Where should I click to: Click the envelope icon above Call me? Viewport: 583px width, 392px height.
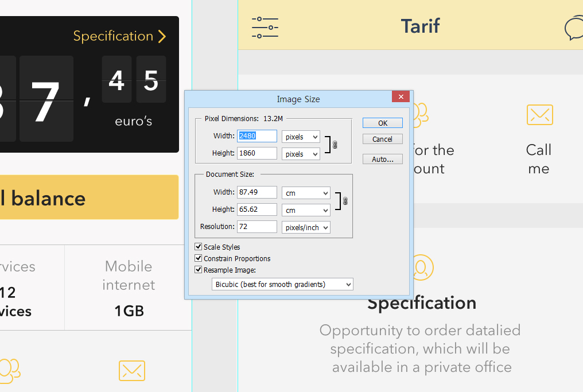[x=540, y=115]
